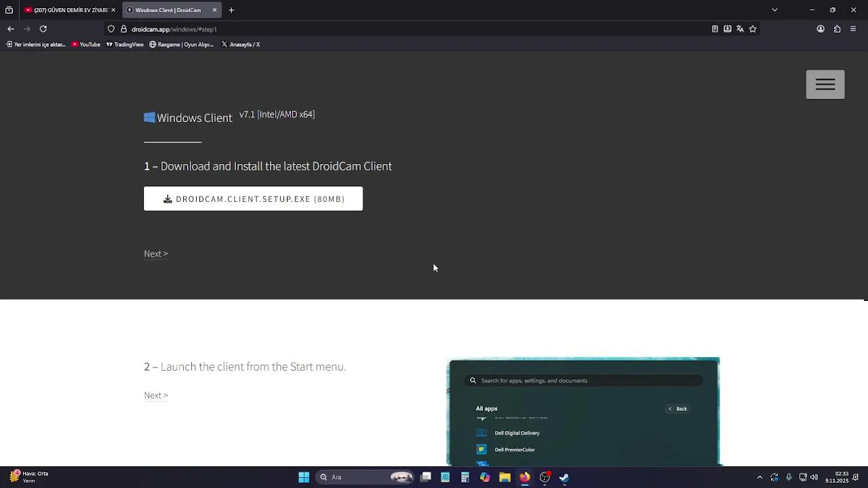Open the extensions puzzle icon

(x=837, y=29)
